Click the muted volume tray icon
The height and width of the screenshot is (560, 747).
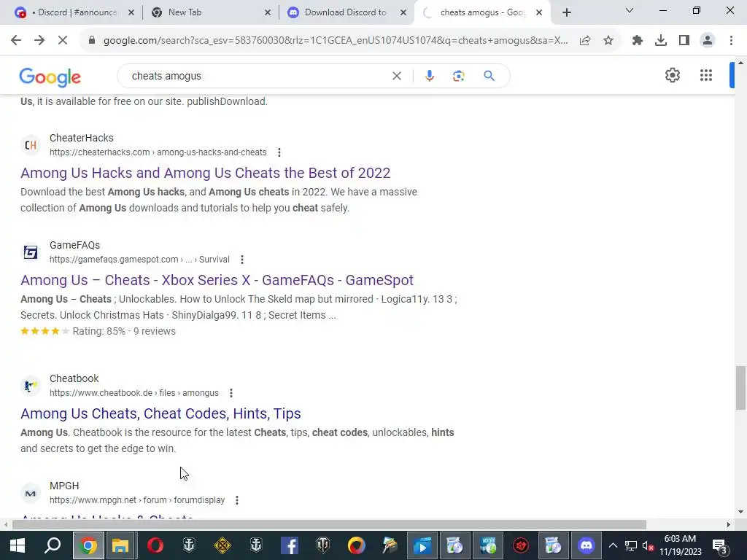click(x=649, y=545)
